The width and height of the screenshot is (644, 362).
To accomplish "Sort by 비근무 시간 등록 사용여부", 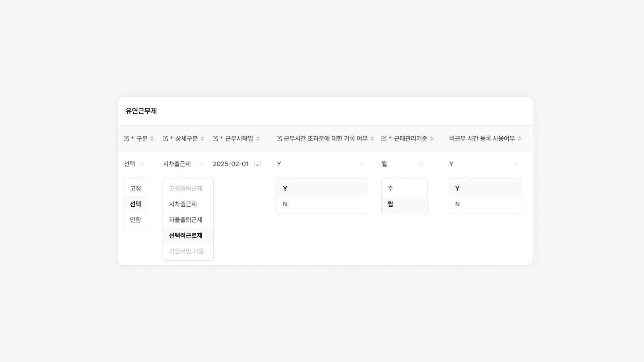I will [x=520, y=139].
